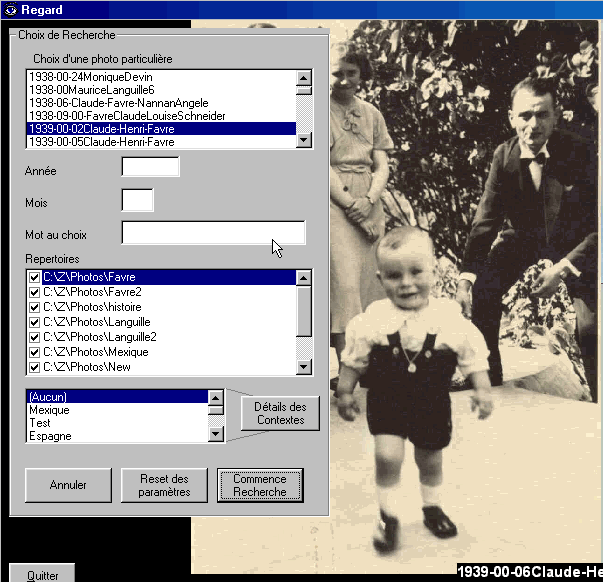603x582 pixels.
Task: Click the Regard eye icon in title bar
Action: pyautogui.click(x=9, y=10)
